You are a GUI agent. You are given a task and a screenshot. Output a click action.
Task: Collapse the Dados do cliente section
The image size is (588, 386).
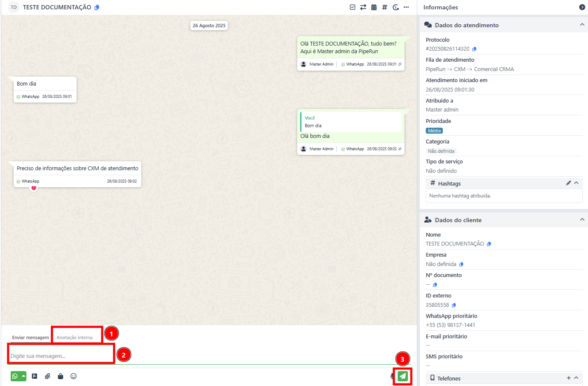point(582,220)
